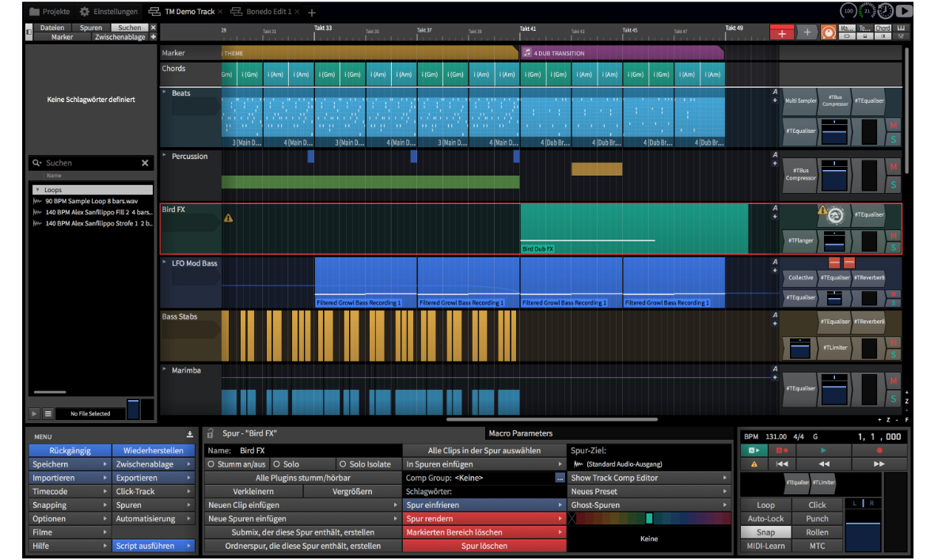Open the Collective plugin on LFO Mod Bass
Viewport: 934px width, 560px height.
(800, 278)
